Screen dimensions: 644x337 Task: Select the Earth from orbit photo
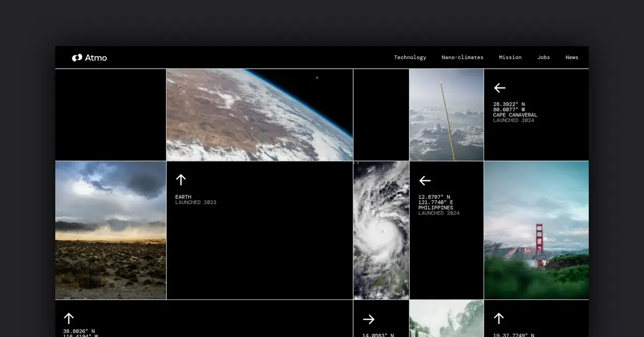(x=260, y=115)
